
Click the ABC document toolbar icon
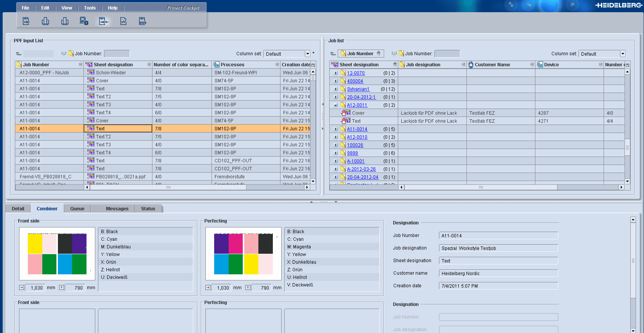point(26,21)
